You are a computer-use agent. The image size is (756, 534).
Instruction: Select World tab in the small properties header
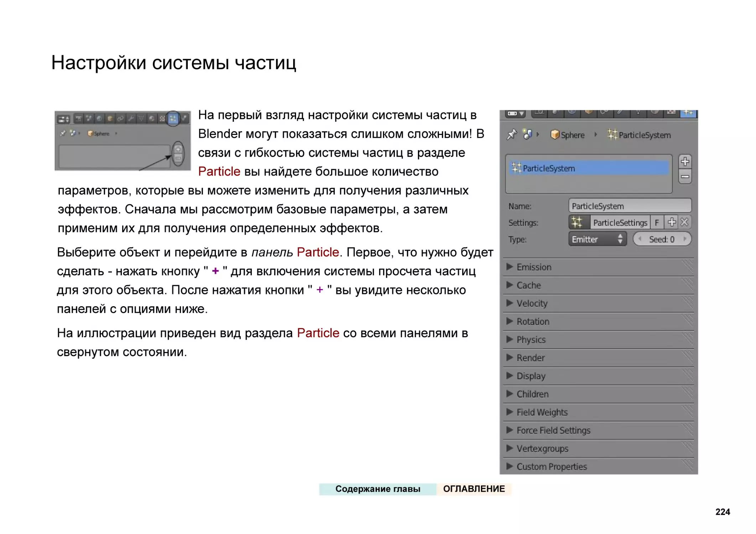click(99, 119)
